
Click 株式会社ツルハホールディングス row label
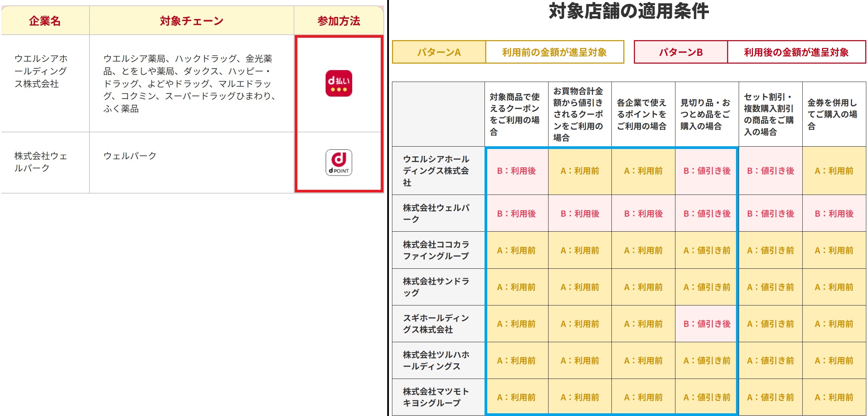436,360
